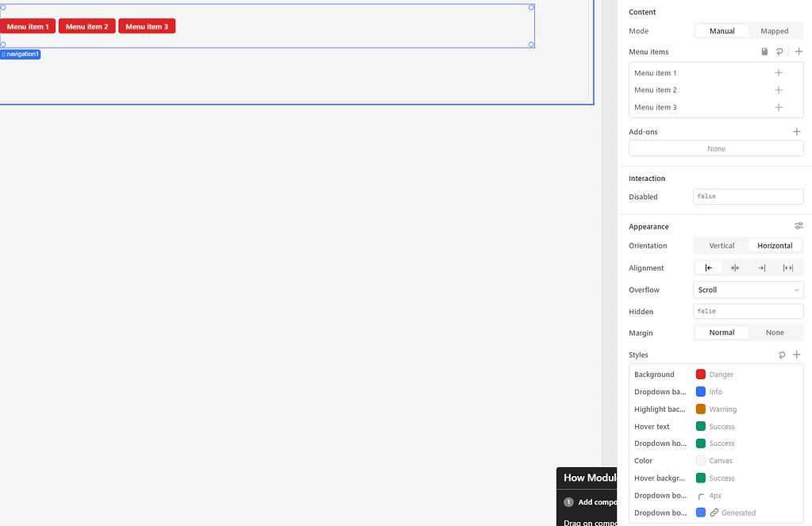Click the Disabled false input field
The height and width of the screenshot is (526, 812).
747,196
